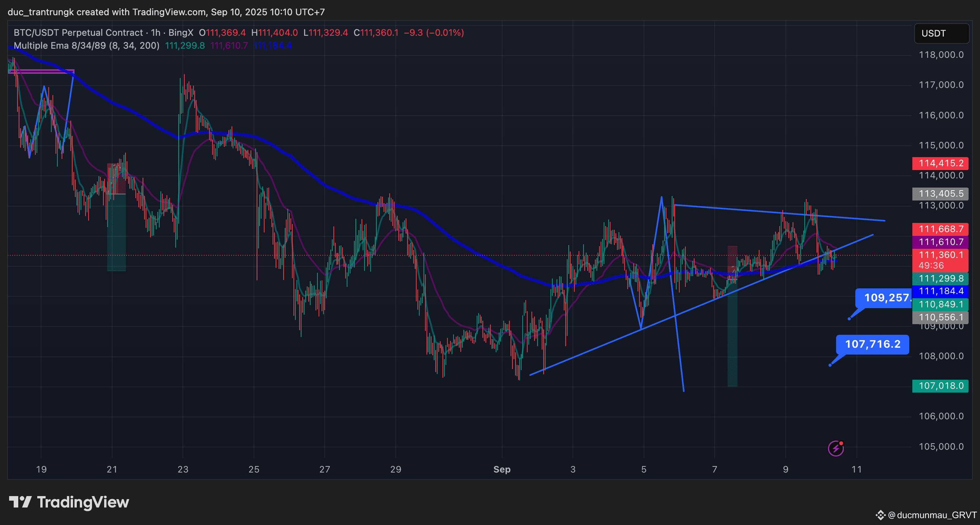The image size is (980, 525).
Task: Click the purple 111,610.7 price-axis tag
Action: 940,242
